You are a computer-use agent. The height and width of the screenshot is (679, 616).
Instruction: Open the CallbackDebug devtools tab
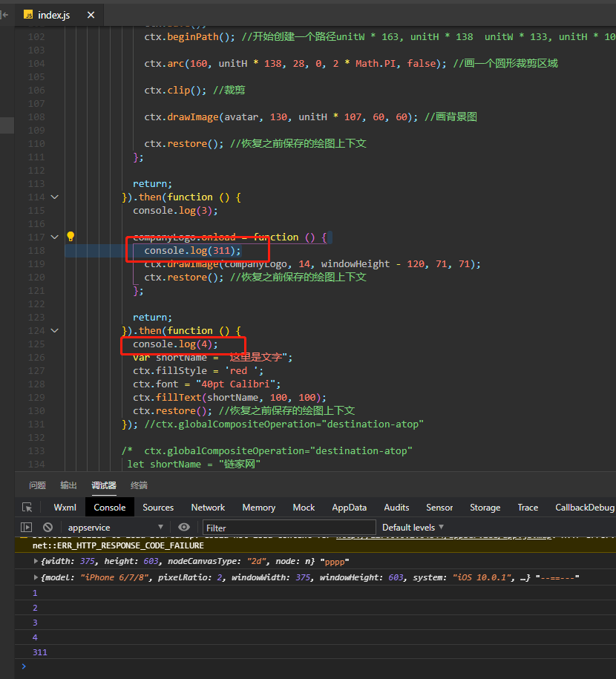tap(585, 507)
